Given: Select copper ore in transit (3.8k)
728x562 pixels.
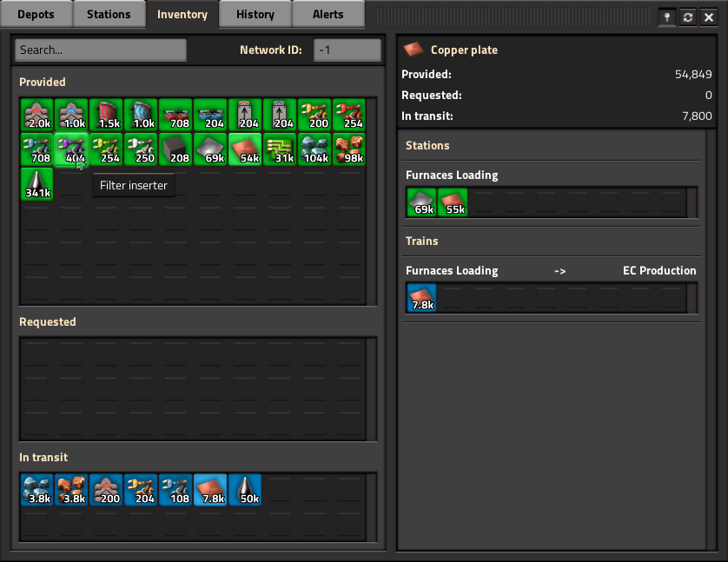Looking at the screenshot, I should [x=71, y=490].
